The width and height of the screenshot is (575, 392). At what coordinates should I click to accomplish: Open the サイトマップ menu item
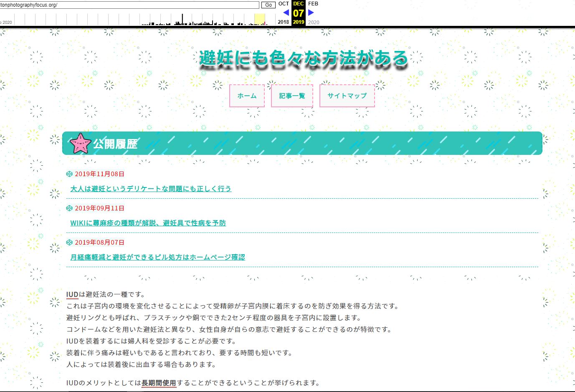tap(347, 96)
